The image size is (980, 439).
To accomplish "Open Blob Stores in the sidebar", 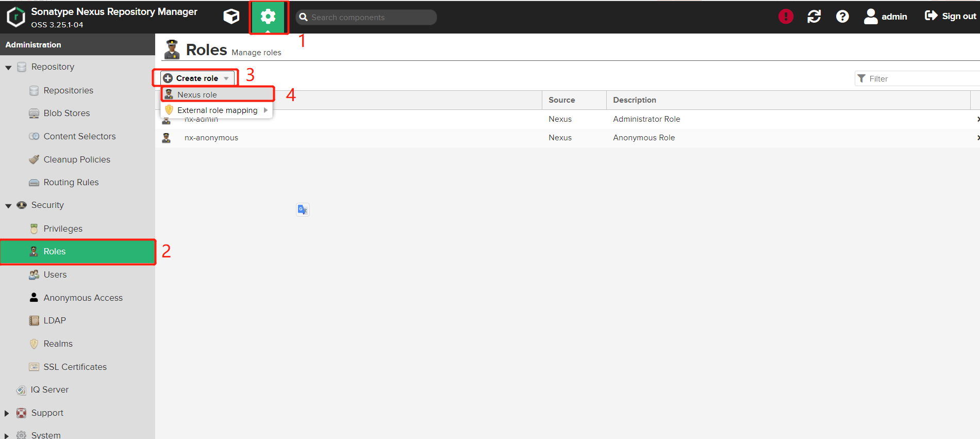I will [67, 113].
